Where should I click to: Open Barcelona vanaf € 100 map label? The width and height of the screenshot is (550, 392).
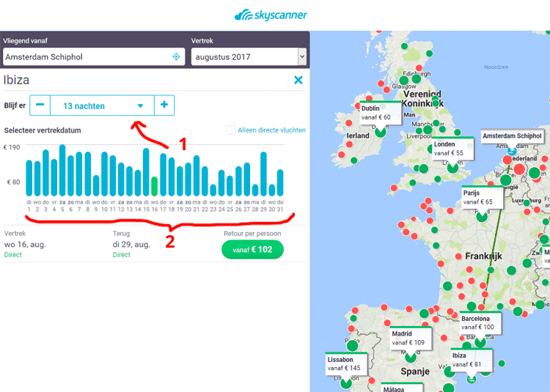click(480, 322)
